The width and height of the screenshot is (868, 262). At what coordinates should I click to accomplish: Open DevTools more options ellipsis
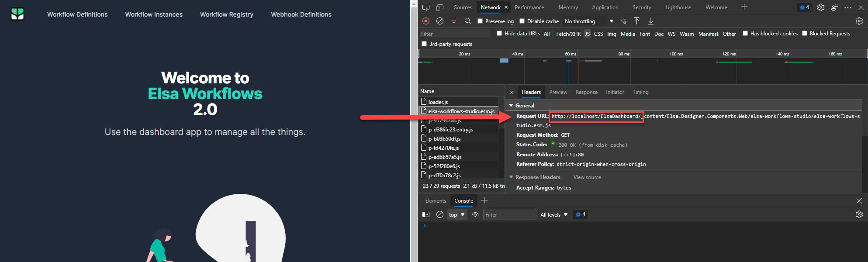click(x=848, y=7)
